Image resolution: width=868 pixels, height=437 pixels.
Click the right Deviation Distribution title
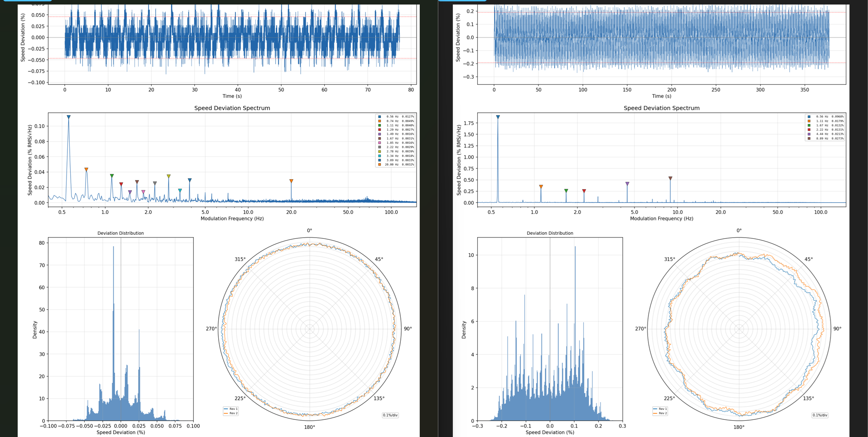pyautogui.click(x=550, y=233)
